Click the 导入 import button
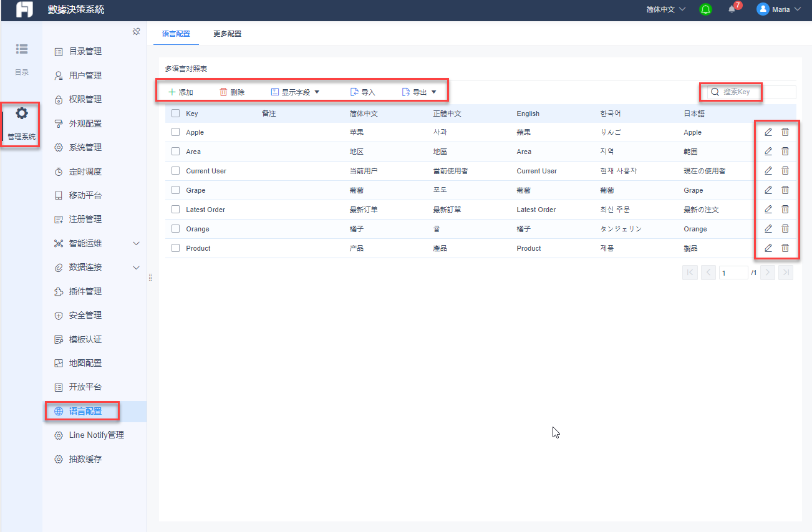Viewport: 812px width, 532px height. tap(363, 92)
